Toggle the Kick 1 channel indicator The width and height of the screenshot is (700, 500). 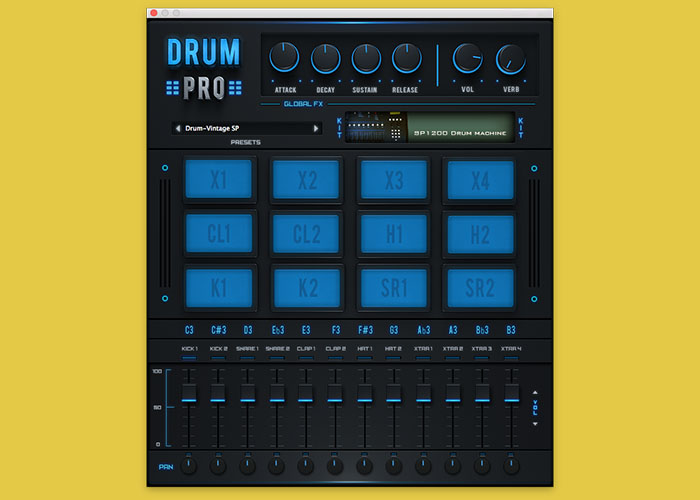pyautogui.click(x=190, y=357)
